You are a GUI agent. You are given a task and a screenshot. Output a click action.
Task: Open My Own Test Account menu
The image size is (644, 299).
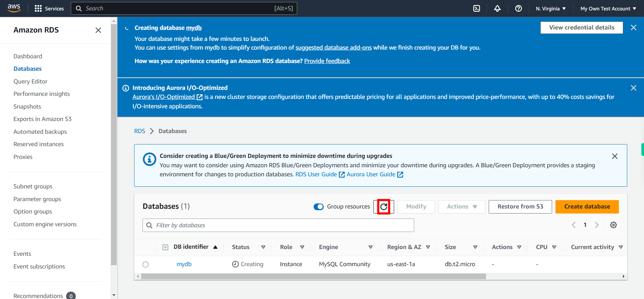point(608,9)
